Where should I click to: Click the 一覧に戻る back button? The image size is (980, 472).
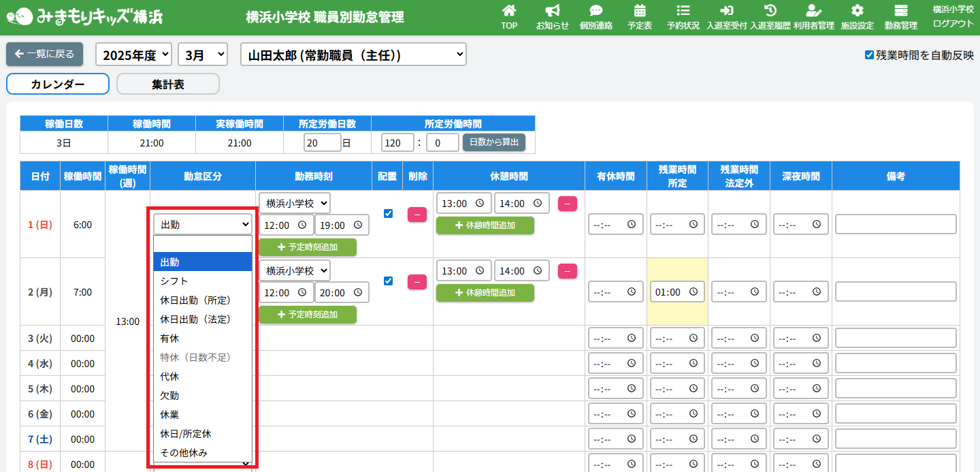pyautogui.click(x=45, y=54)
